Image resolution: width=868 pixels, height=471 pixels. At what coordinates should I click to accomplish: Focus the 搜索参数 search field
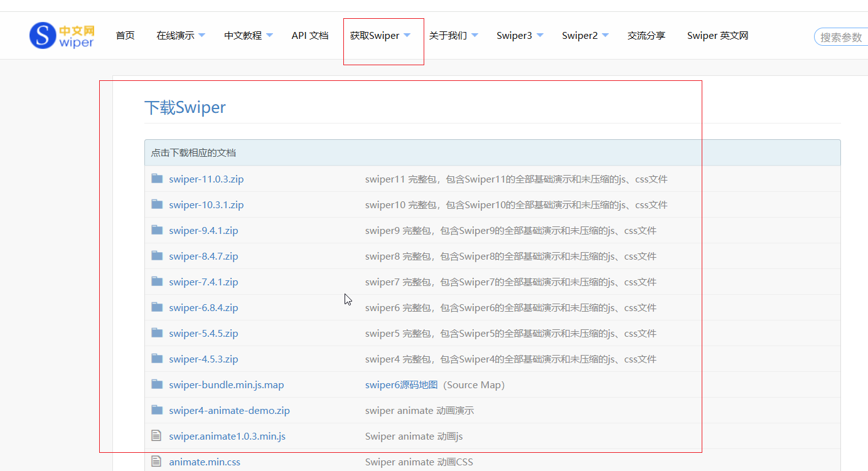point(841,37)
